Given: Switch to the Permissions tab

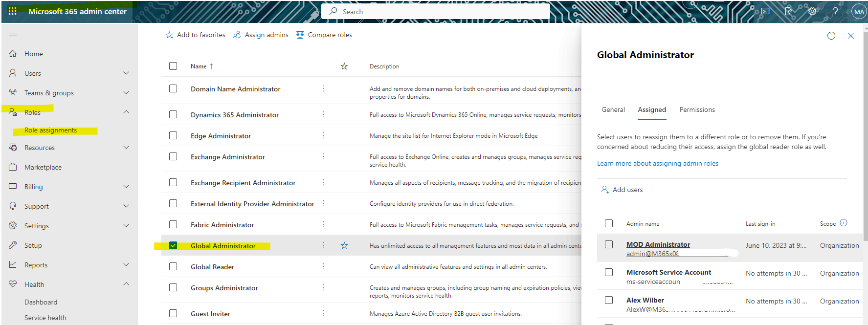Looking at the screenshot, I should tap(697, 109).
